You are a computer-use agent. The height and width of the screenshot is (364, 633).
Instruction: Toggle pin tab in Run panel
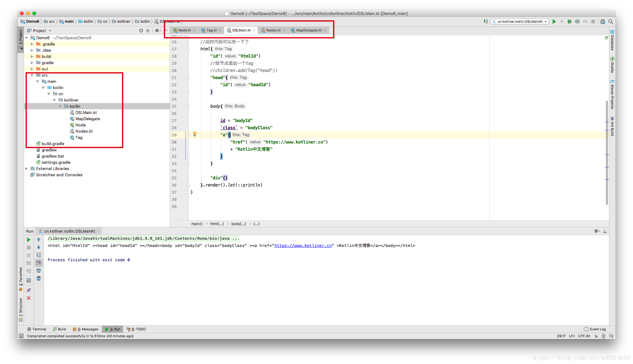pyautogui.click(x=29, y=290)
